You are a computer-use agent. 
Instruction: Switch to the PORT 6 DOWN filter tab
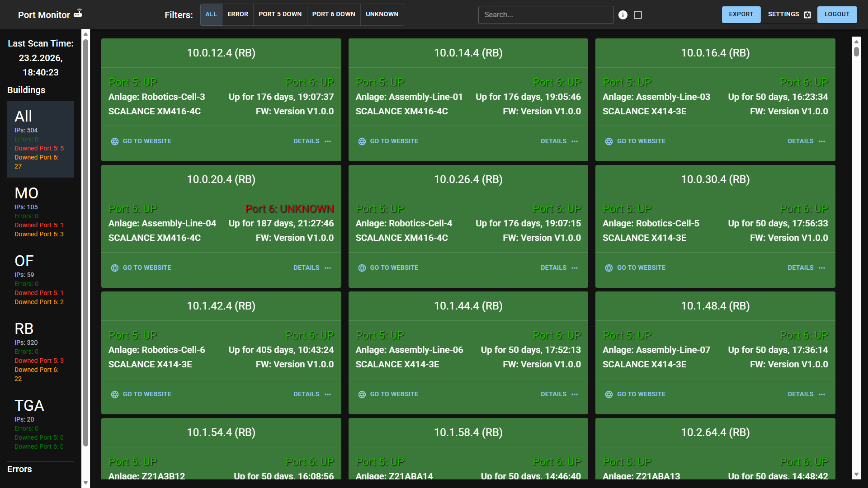point(333,14)
